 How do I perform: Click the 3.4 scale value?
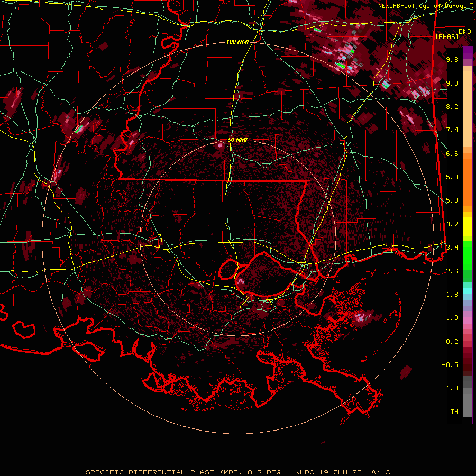[452, 248]
